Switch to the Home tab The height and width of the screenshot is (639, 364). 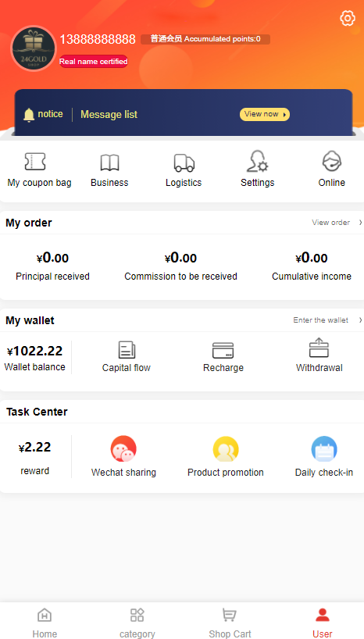pos(45,622)
